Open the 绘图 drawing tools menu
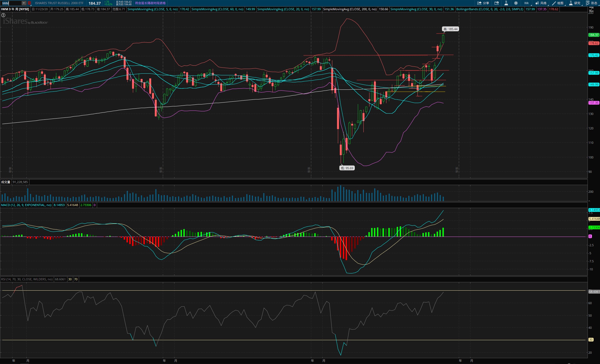 (x=558, y=3)
